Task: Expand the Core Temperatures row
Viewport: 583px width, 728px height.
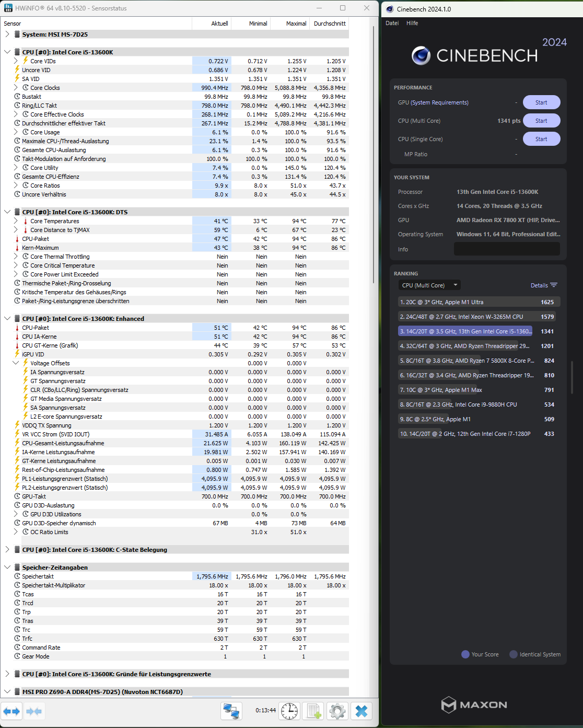Action: tap(16, 221)
